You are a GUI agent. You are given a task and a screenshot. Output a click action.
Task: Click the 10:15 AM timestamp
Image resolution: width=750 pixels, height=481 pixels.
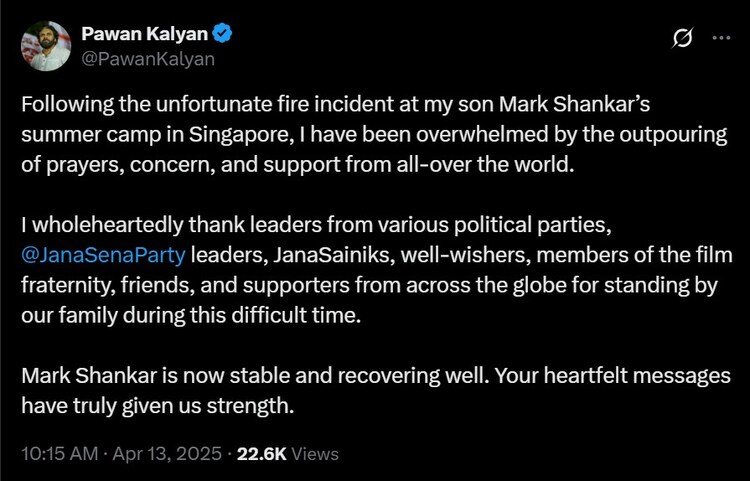(x=59, y=453)
